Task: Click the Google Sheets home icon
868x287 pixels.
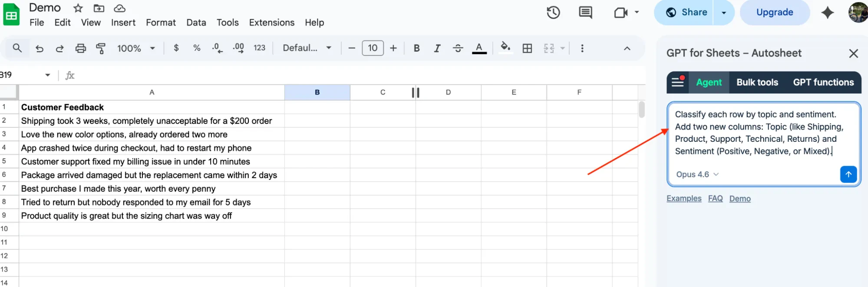Action: point(11,15)
